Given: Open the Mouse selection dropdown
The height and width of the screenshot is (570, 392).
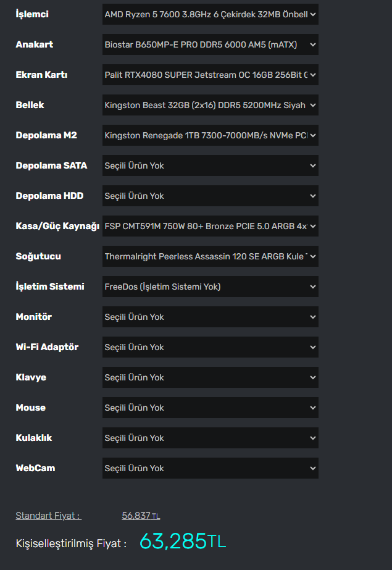Looking at the screenshot, I should (x=210, y=408).
